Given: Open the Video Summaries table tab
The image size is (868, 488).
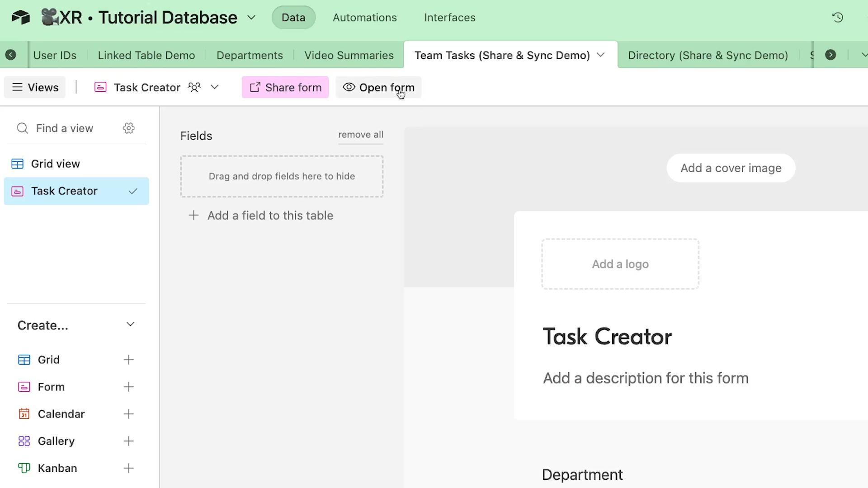Looking at the screenshot, I should 349,55.
